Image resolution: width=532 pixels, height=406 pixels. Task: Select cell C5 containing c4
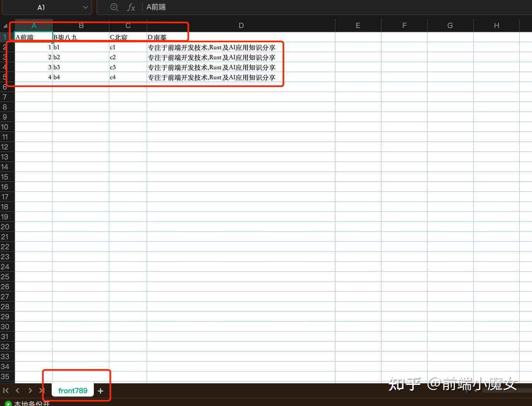click(128, 77)
